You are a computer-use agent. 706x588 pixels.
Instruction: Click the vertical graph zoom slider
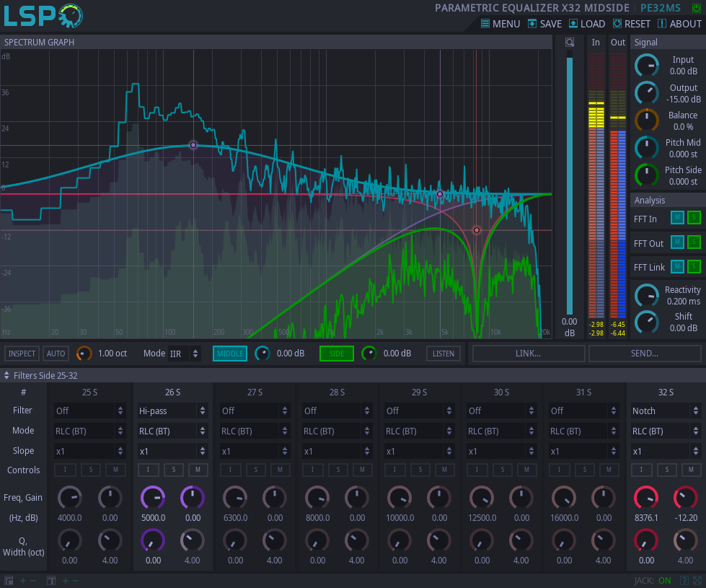(570, 182)
